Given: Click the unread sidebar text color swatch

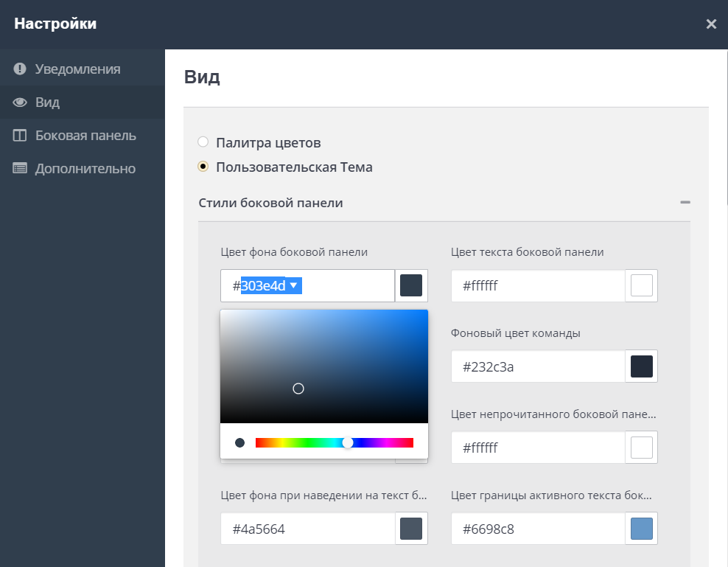Looking at the screenshot, I should 642,448.
